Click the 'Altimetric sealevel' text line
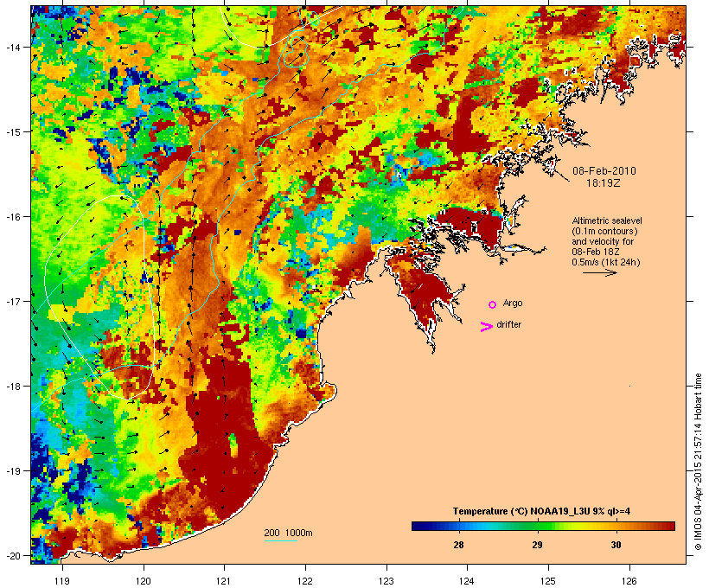The width and height of the screenshot is (709, 588). [607, 220]
